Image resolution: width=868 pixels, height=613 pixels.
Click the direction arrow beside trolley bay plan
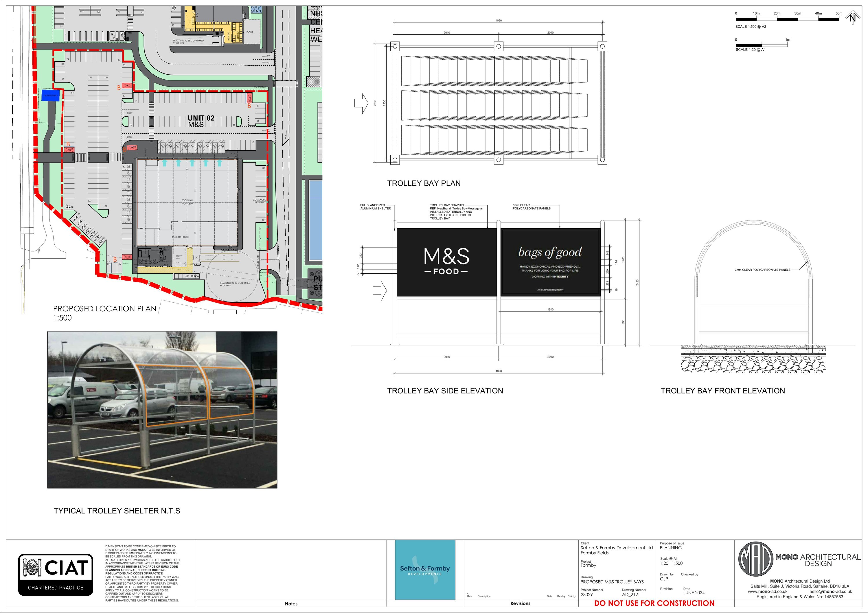pos(361,103)
